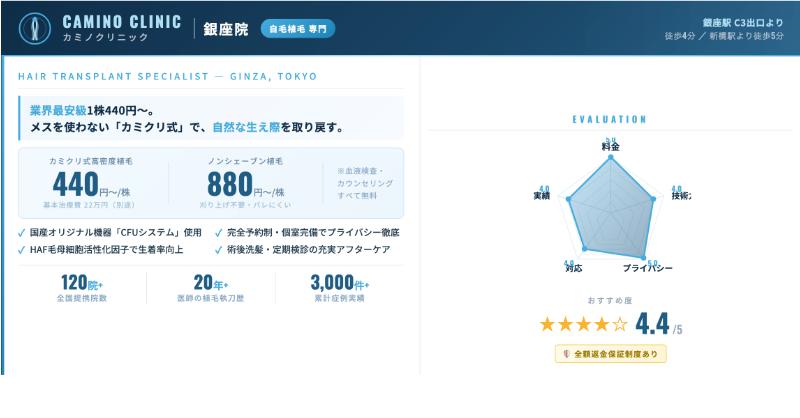Open the CAMINO CLINIC title link
This screenshot has height=418, width=800.
(x=122, y=21)
